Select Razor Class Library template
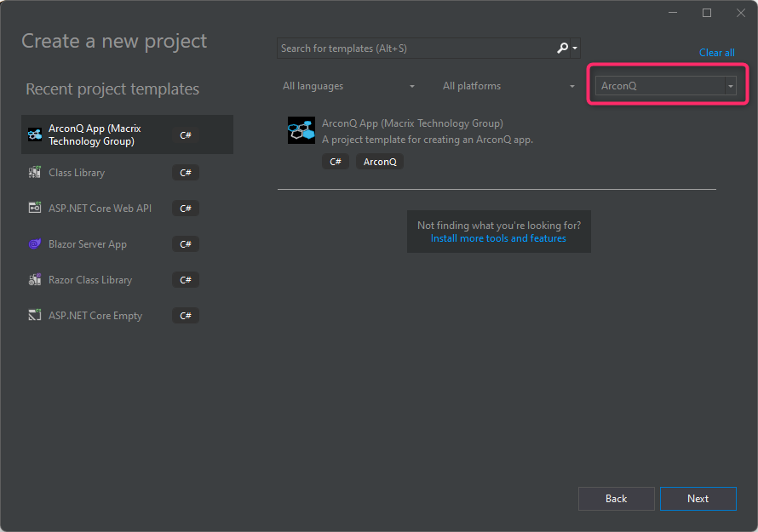 click(x=127, y=280)
